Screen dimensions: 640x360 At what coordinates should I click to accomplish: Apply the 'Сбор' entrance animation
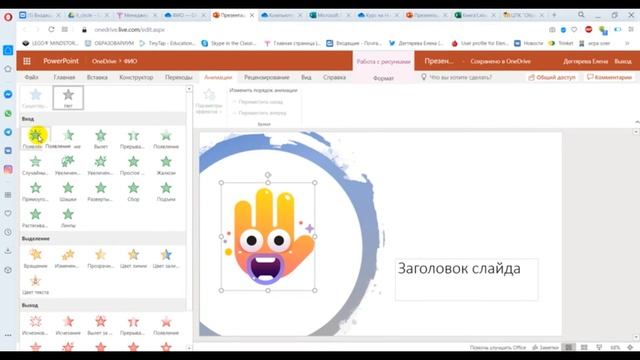133,191
